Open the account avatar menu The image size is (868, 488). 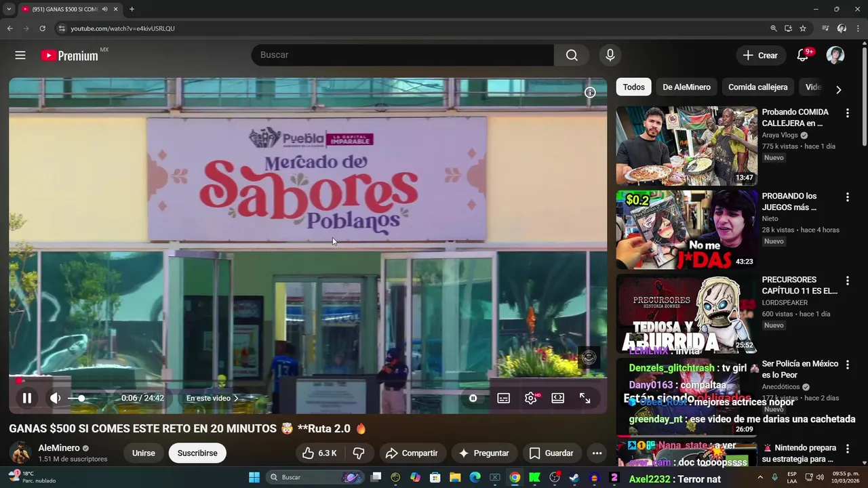click(835, 56)
